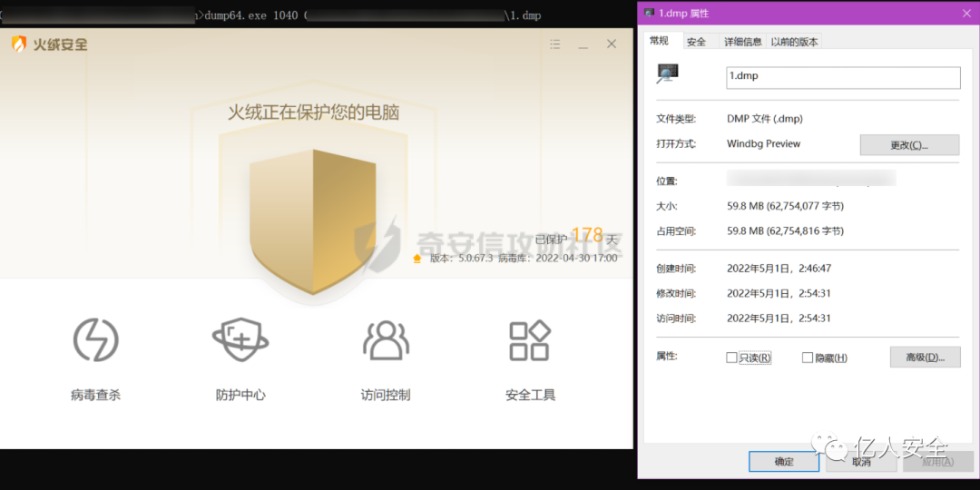Screen dimensions: 980x490
Task: Click the 1.dmp filename input field
Action: tap(843, 77)
